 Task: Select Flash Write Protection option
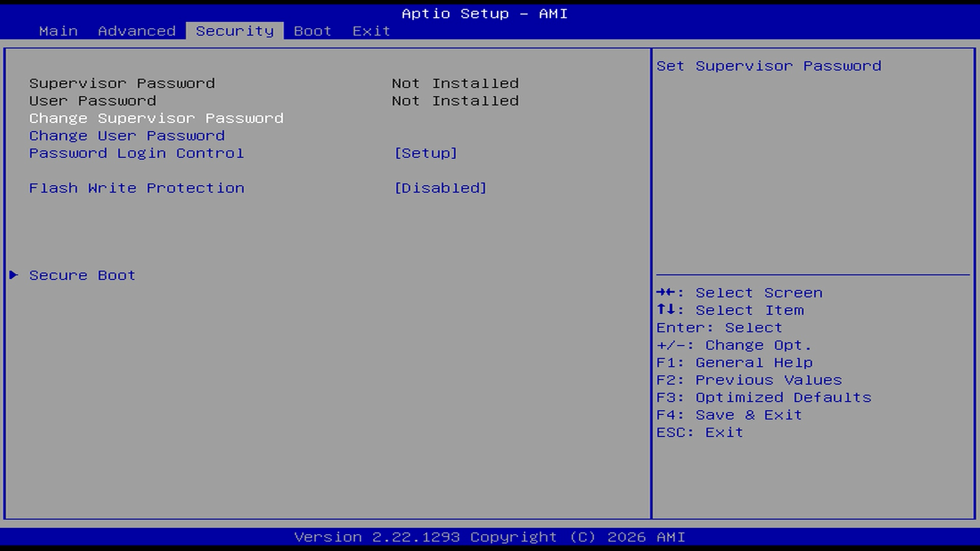tap(137, 188)
